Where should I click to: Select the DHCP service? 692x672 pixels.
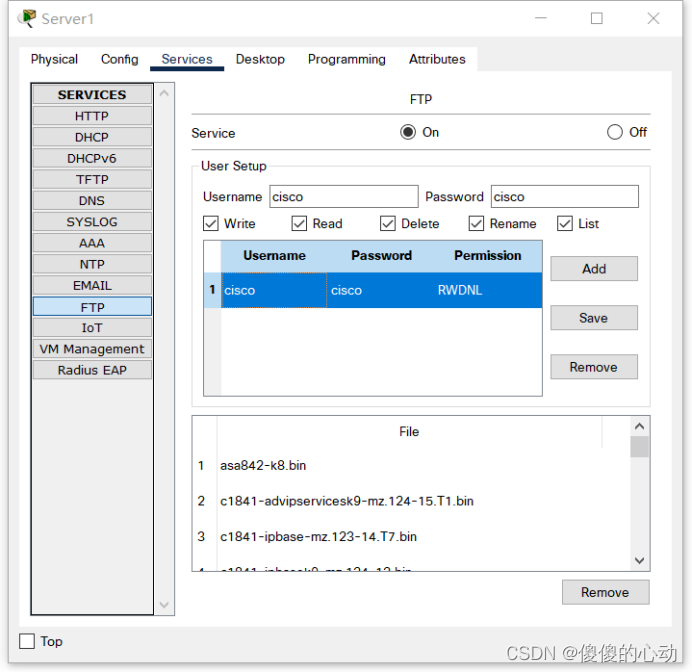(x=92, y=137)
